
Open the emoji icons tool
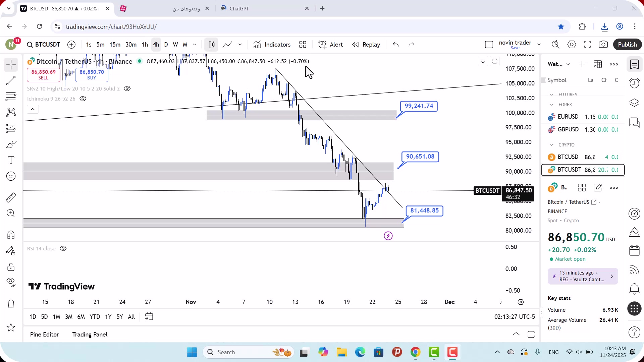(x=11, y=176)
